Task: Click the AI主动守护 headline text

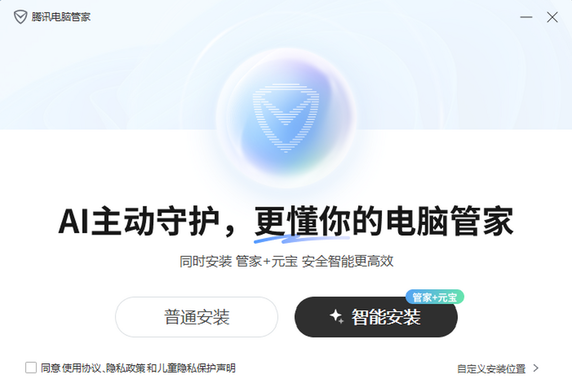Action: pos(139,222)
